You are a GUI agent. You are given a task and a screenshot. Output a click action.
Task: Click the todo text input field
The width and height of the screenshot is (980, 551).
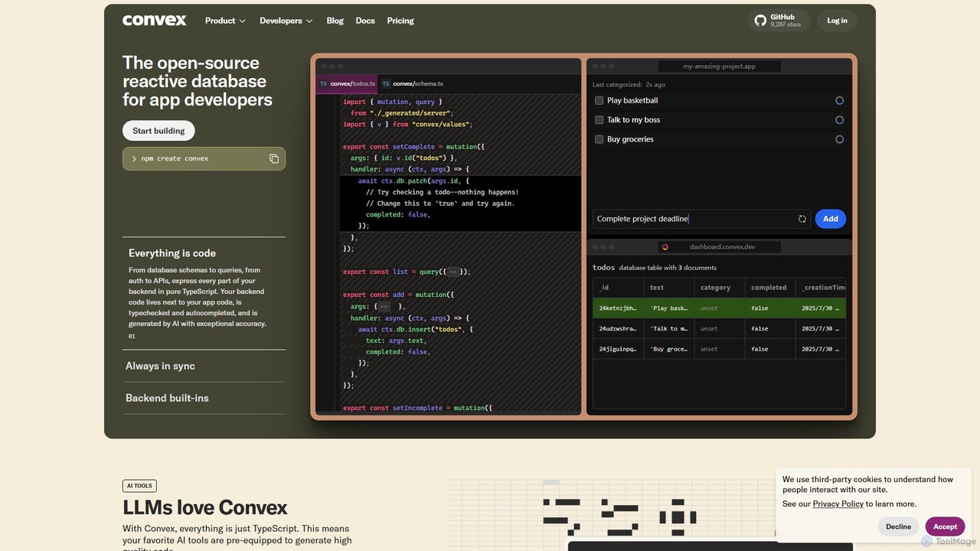pyautogui.click(x=702, y=219)
